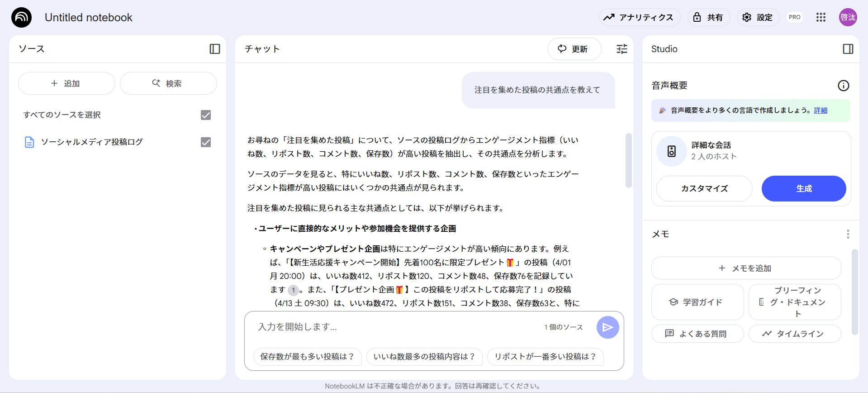The width and height of the screenshot is (868, 393).
Task: Add a note with メモを追加
Action: [746, 268]
